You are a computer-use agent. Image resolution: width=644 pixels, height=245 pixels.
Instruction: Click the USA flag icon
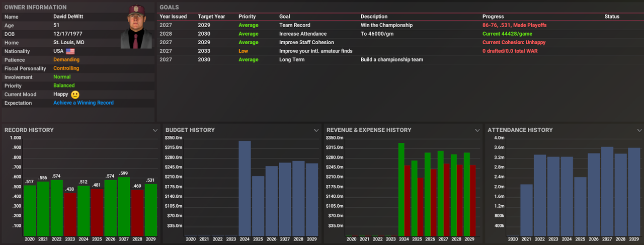click(70, 51)
